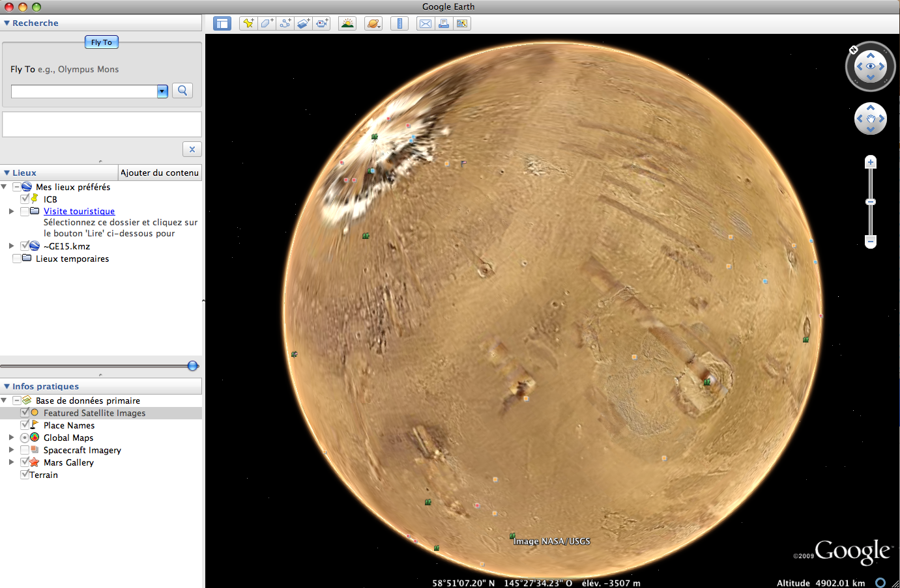Open the Fly To search history dropdown
This screenshot has width=900, height=588.
point(162,91)
